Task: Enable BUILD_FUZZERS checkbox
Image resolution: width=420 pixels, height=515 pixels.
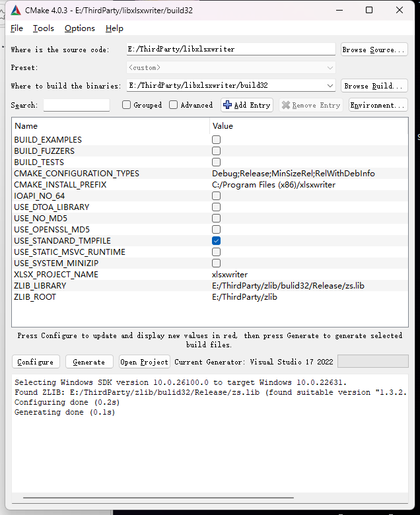Action: click(216, 151)
